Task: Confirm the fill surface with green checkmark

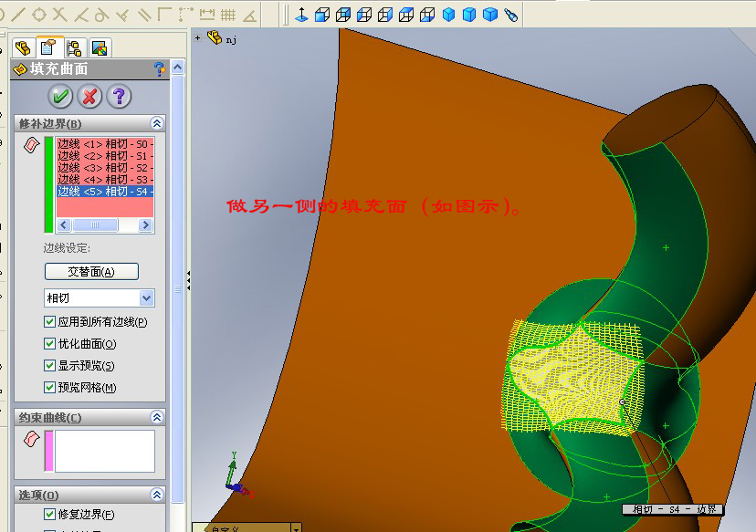Action: coord(60,97)
